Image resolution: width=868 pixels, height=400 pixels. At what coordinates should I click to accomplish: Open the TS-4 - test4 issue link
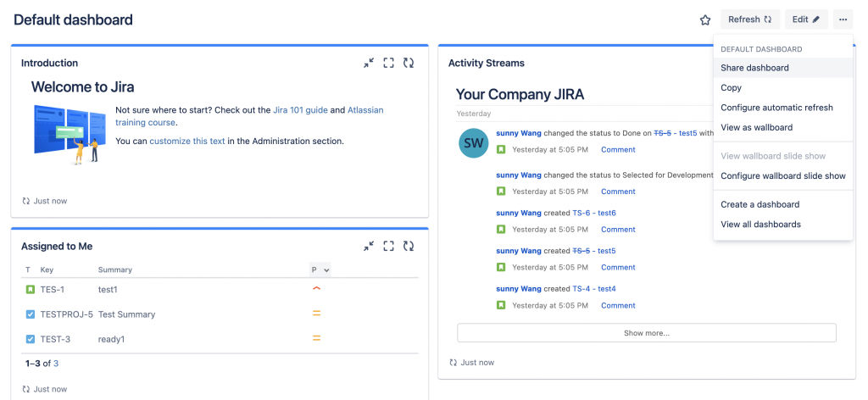594,289
